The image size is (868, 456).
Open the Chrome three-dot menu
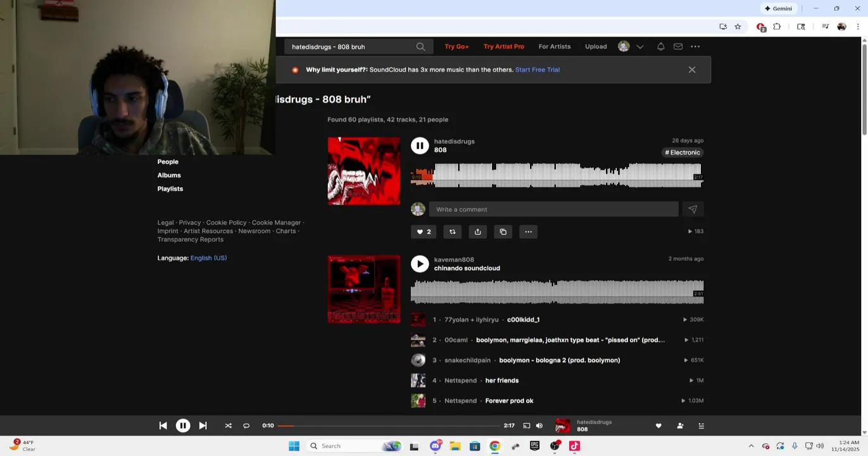[x=858, y=27]
